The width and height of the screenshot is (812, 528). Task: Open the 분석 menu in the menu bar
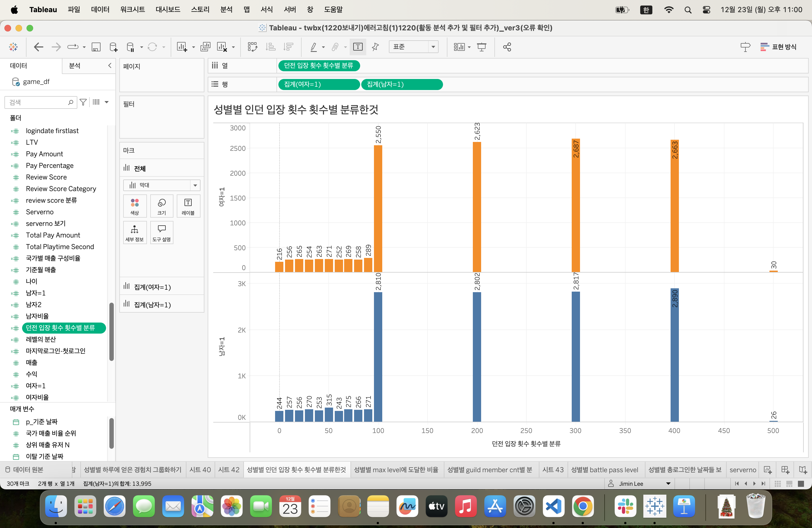click(226, 10)
